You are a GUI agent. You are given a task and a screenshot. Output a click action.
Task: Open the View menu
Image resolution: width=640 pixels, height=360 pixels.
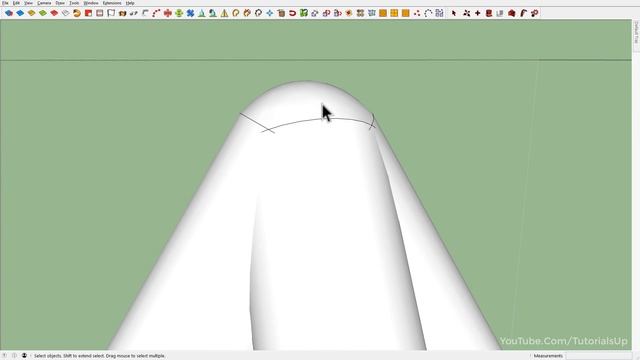pos(29,3)
